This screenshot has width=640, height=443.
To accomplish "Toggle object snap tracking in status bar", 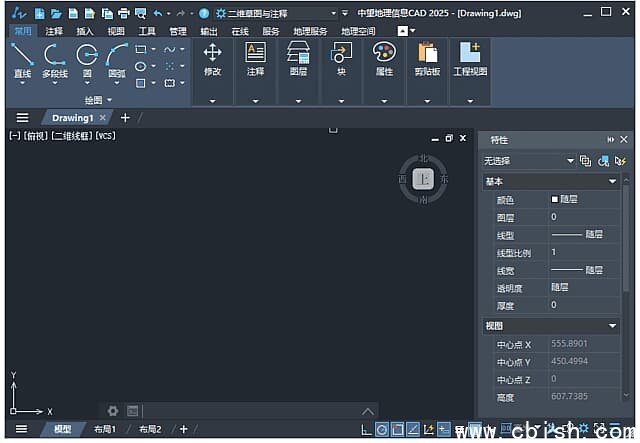I will (413, 429).
